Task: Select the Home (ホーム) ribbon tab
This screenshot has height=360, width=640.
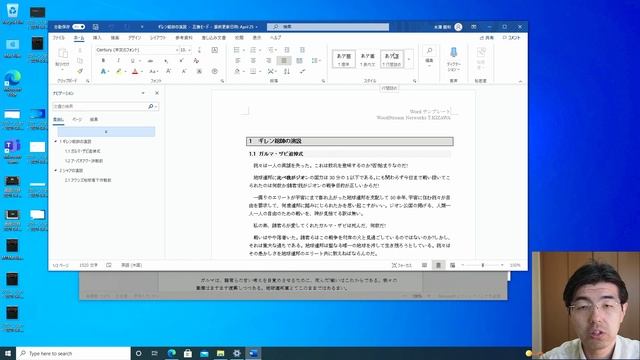Action: click(79, 38)
